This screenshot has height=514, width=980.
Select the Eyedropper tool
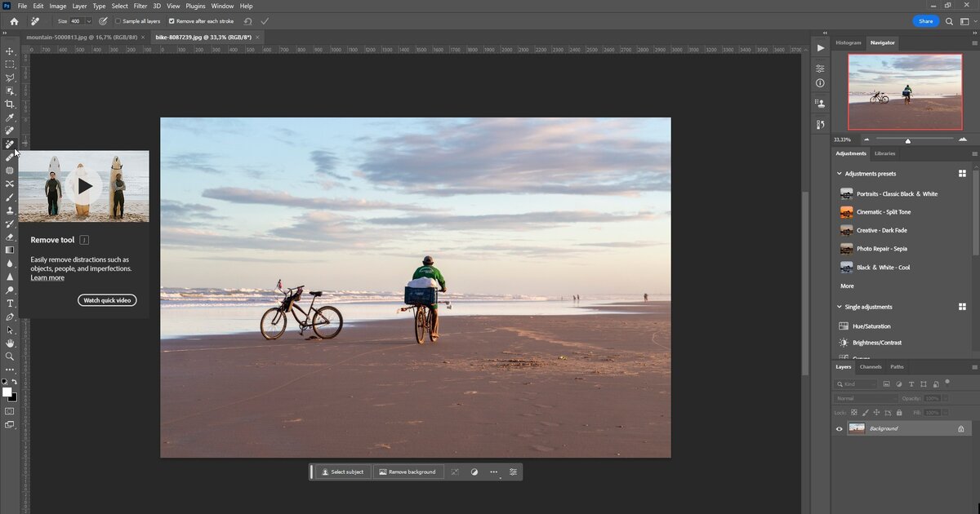[x=10, y=117]
